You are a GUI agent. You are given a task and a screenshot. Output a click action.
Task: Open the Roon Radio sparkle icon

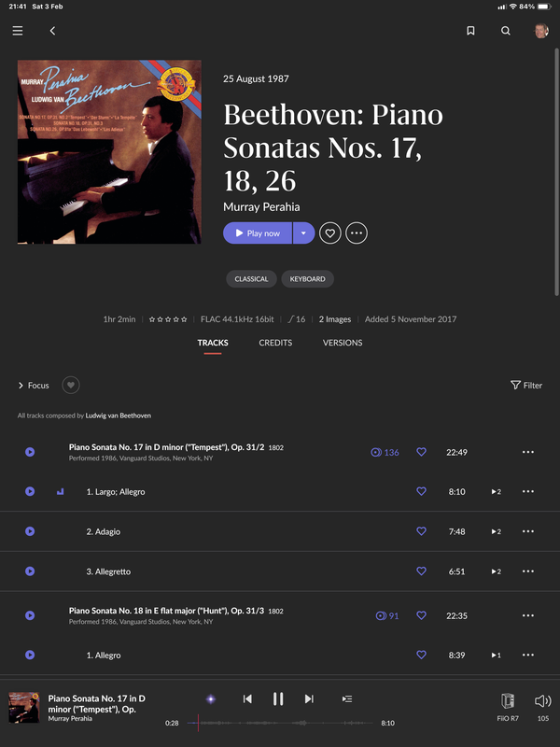click(211, 698)
